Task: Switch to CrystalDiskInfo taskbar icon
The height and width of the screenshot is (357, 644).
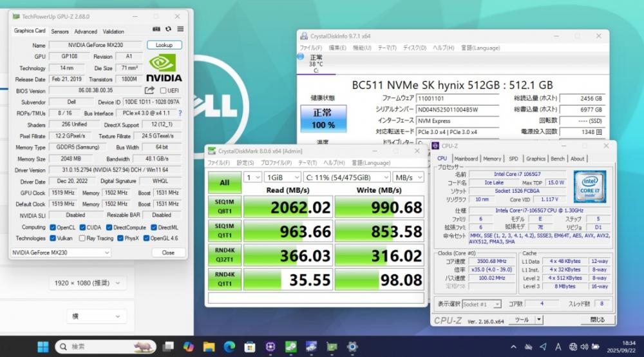Action: point(311,347)
